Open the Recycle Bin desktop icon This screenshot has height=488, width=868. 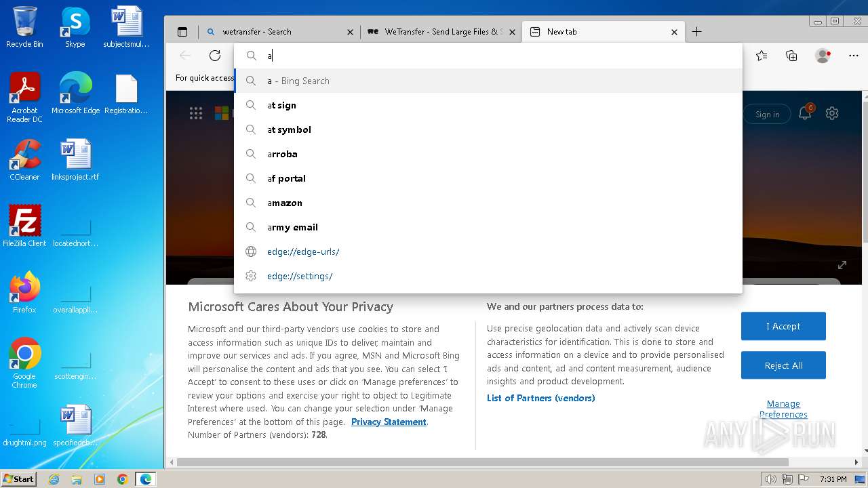[x=24, y=27]
